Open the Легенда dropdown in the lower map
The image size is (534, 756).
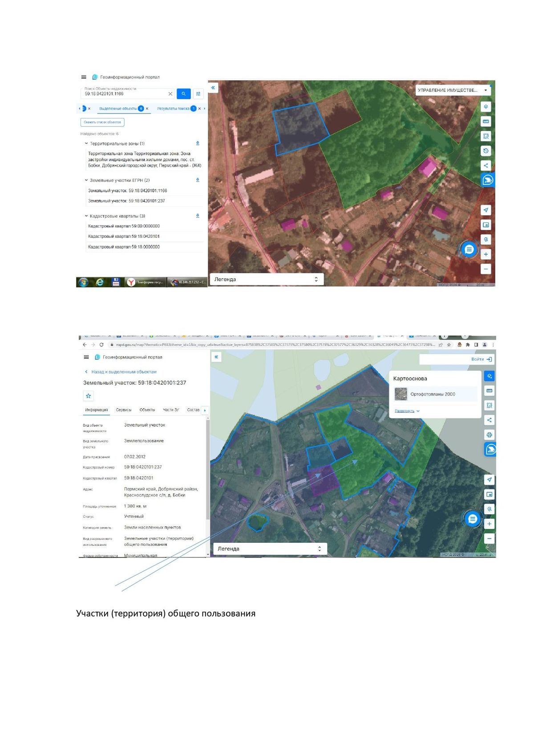[270, 549]
